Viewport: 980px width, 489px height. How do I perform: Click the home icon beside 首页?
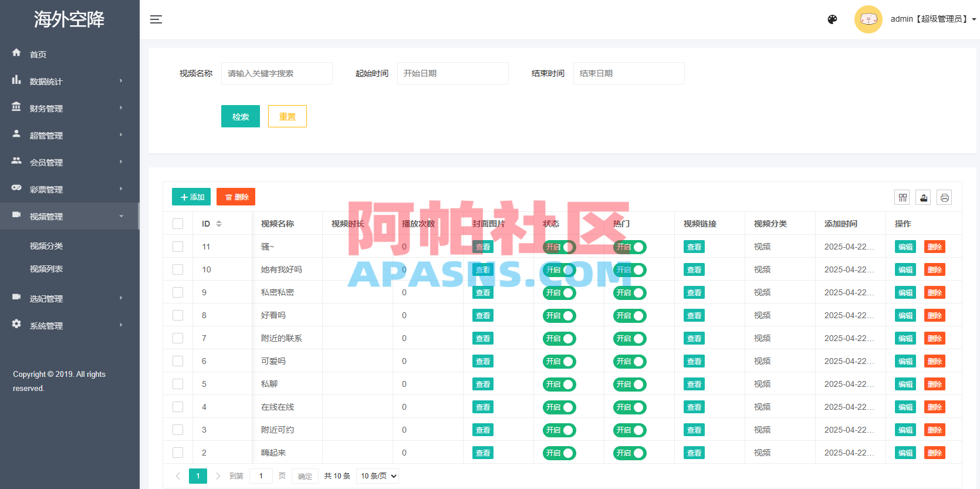click(x=16, y=52)
